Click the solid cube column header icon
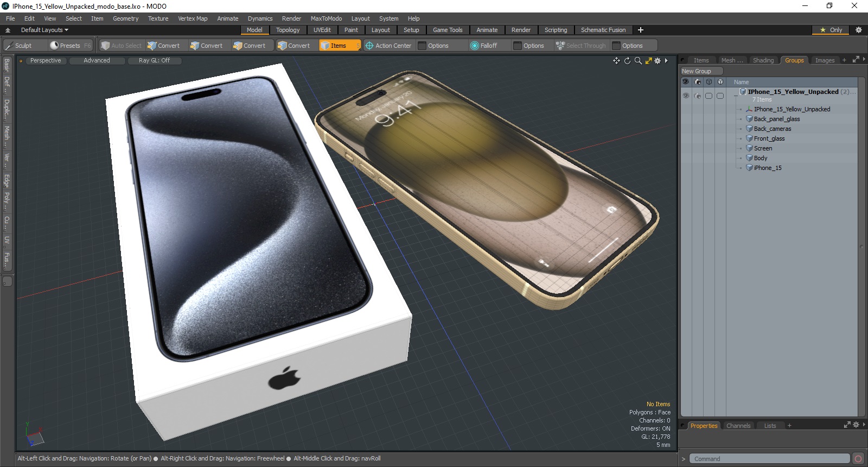The width and height of the screenshot is (868, 467). click(x=720, y=82)
